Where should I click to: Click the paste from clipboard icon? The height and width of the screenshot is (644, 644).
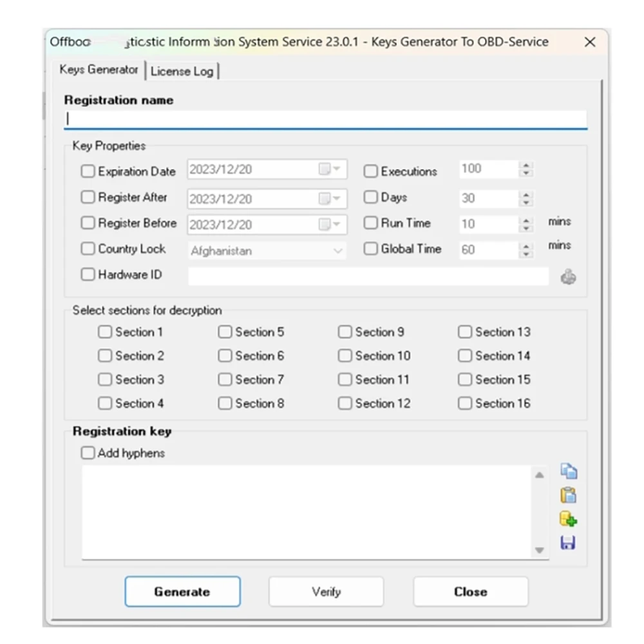pos(569,496)
